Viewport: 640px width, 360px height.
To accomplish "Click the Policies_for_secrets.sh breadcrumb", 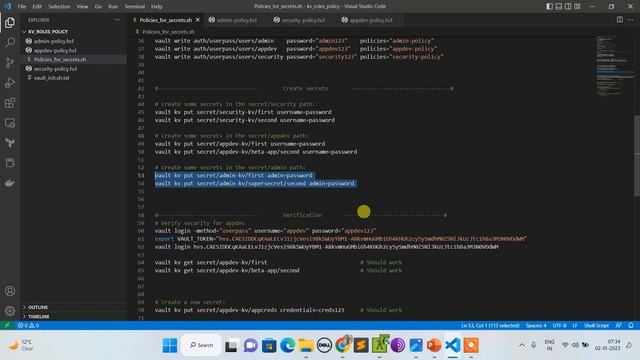I will [x=168, y=31].
